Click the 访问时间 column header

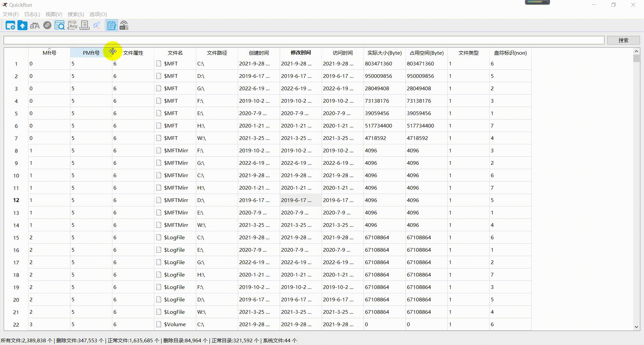pos(343,53)
